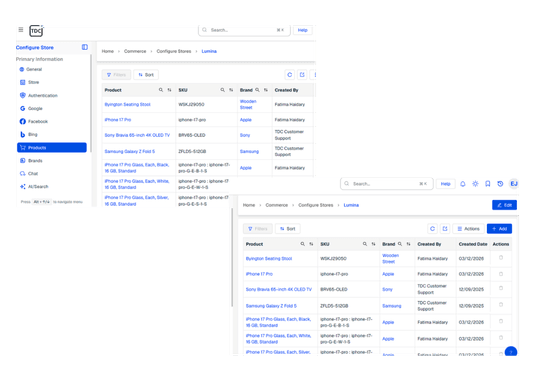Search Product column in upper-left view

161,90
